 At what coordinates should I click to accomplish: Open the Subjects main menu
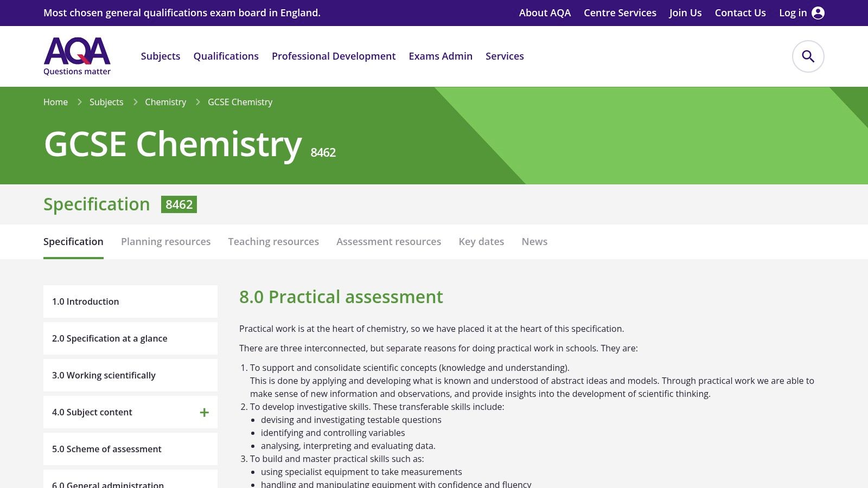click(x=161, y=56)
